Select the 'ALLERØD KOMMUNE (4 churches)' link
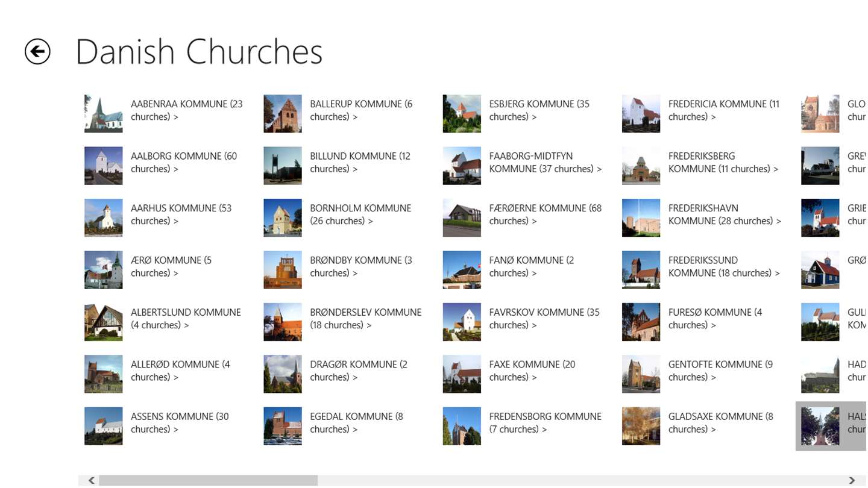This screenshot has width=868, height=488. (x=181, y=371)
